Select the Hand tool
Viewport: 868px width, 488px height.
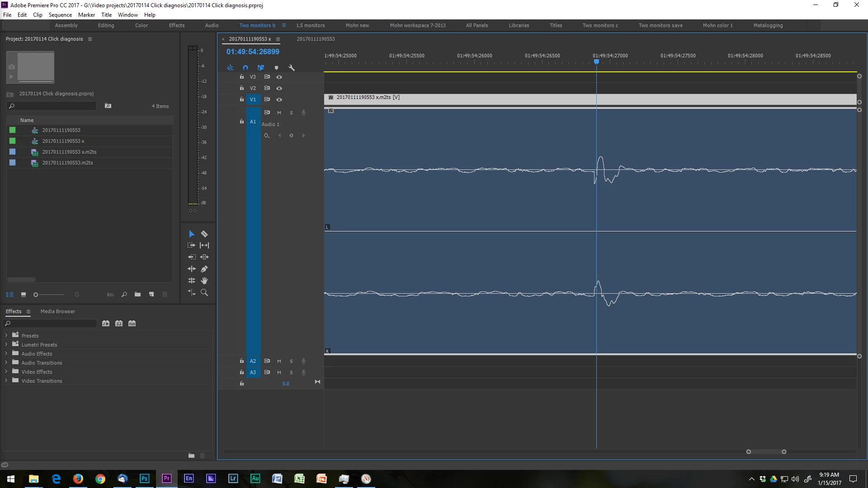pyautogui.click(x=204, y=281)
